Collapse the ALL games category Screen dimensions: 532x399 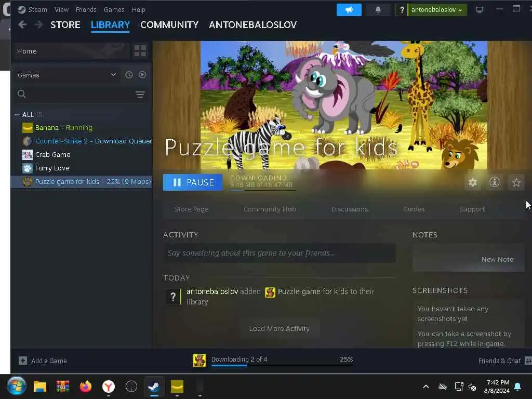tap(17, 115)
